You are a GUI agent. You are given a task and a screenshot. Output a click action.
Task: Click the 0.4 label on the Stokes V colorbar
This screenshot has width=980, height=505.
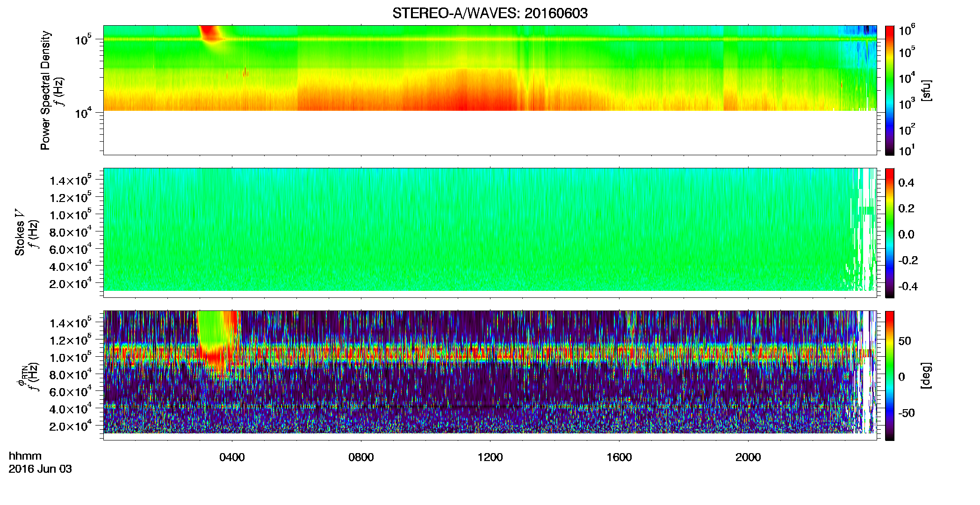[x=906, y=183]
